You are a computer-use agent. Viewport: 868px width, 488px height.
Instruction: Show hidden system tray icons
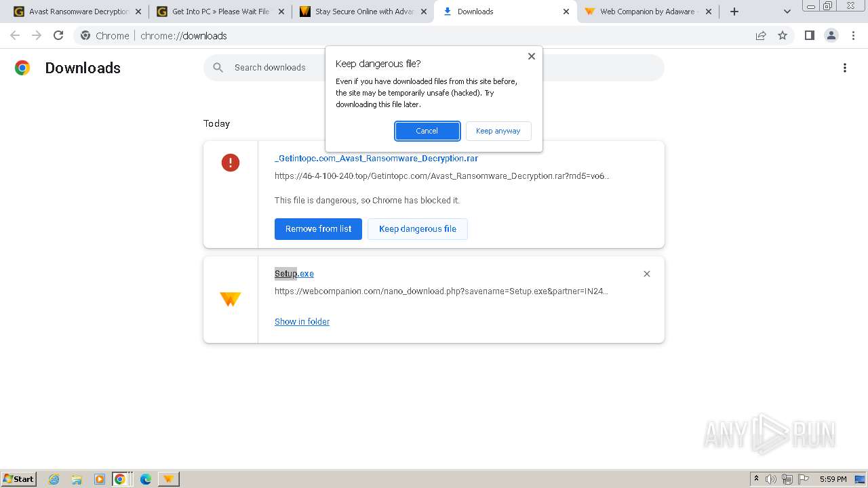pos(756,479)
